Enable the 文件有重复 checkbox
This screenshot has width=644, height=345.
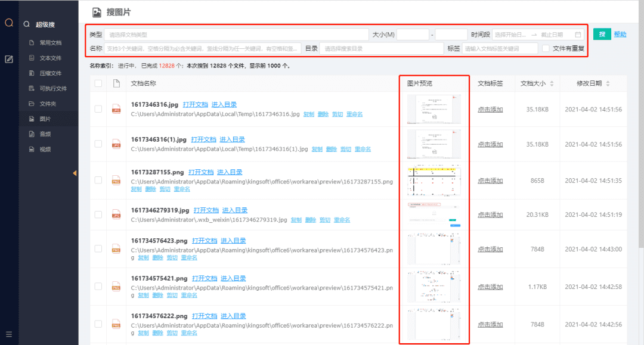[x=546, y=48]
